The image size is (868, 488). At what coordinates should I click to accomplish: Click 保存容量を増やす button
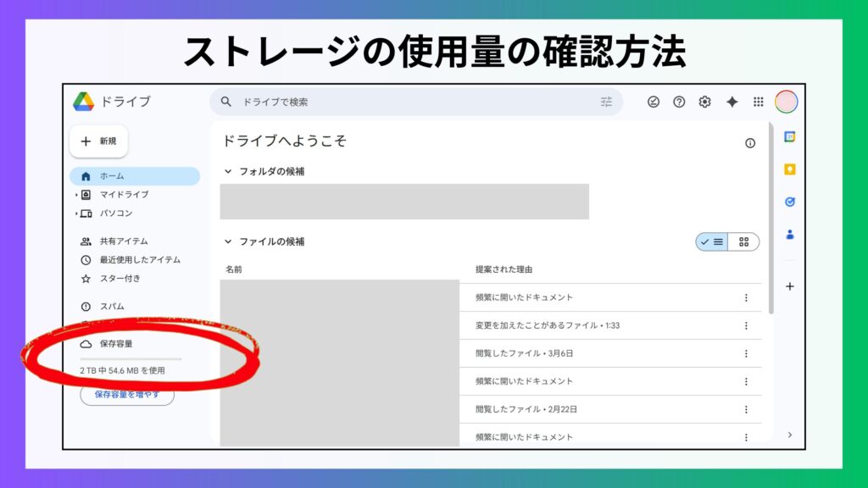127,395
